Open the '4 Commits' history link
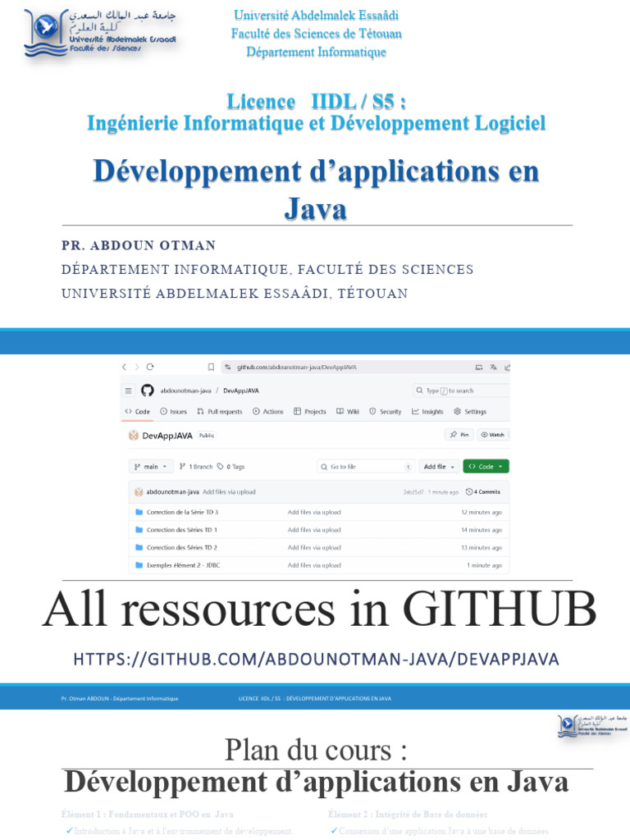 [x=483, y=492]
